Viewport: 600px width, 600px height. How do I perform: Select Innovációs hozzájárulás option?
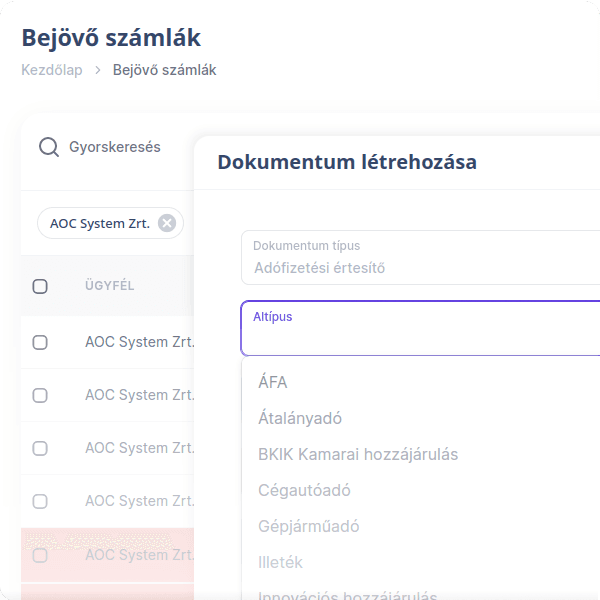[347, 596]
